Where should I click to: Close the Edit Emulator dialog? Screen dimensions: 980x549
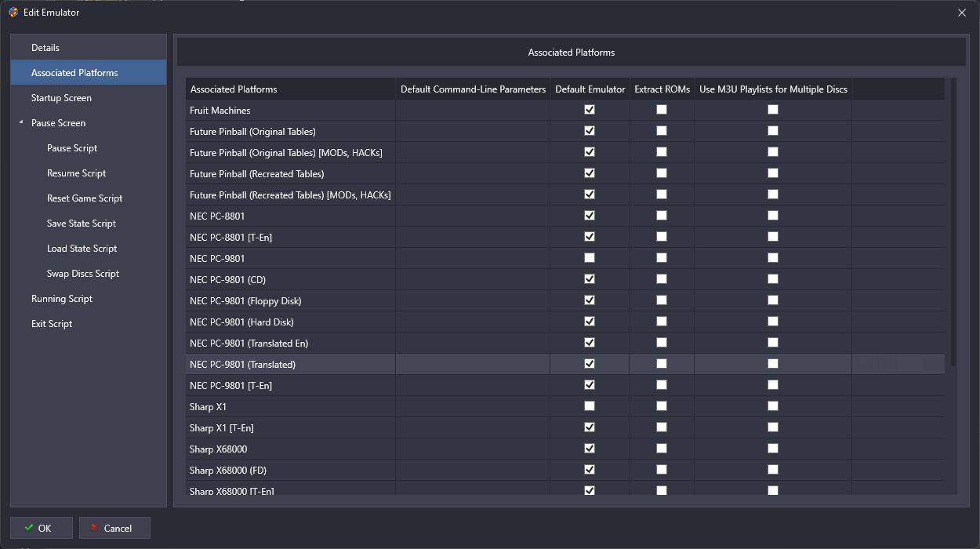point(962,13)
